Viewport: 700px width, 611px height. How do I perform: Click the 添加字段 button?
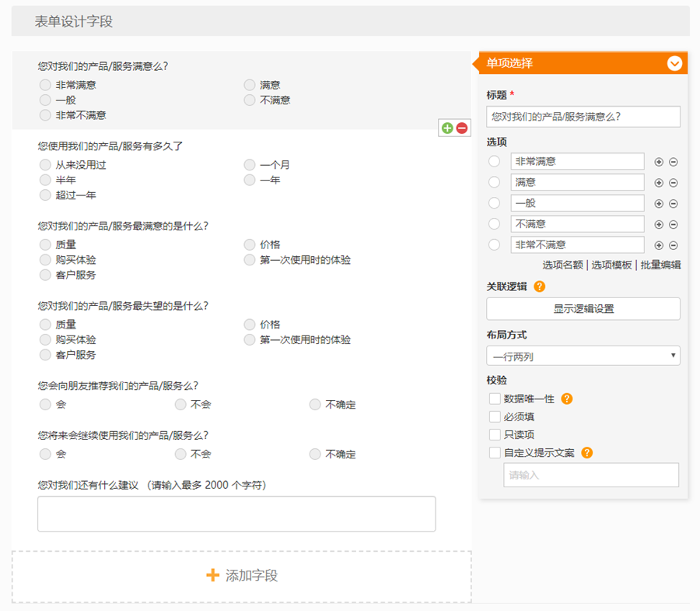pos(242,577)
